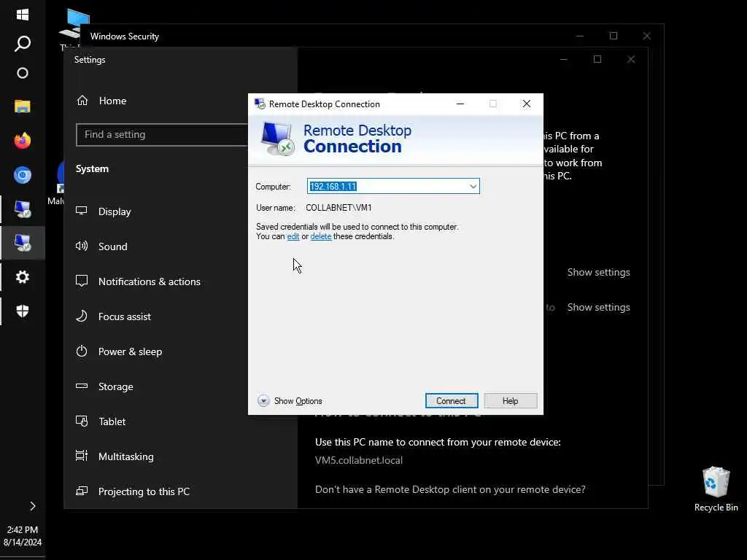Click the Projecting to this PC icon
Screen dimensions: 747x560
pyautogui.click(x=82, y=491)
